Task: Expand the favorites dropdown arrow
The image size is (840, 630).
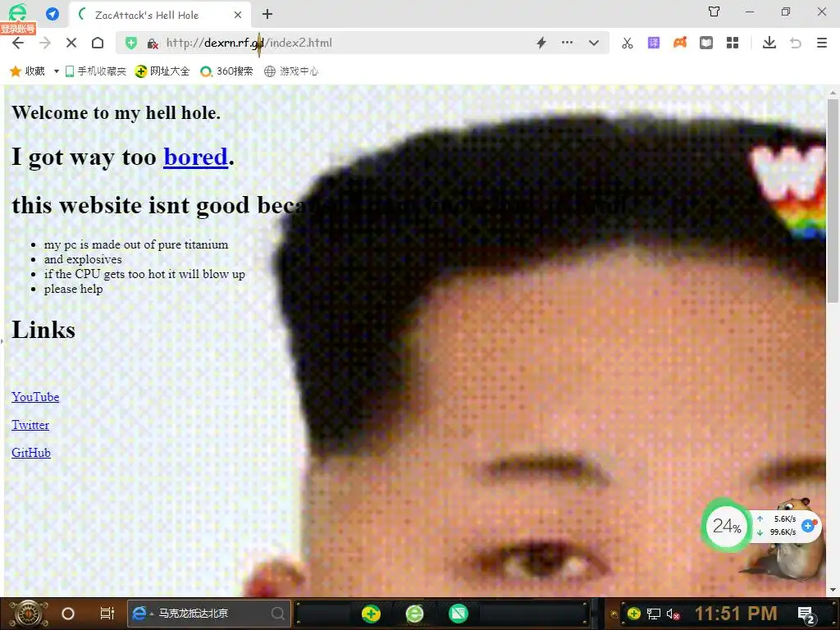Action: tap(56, 71)
